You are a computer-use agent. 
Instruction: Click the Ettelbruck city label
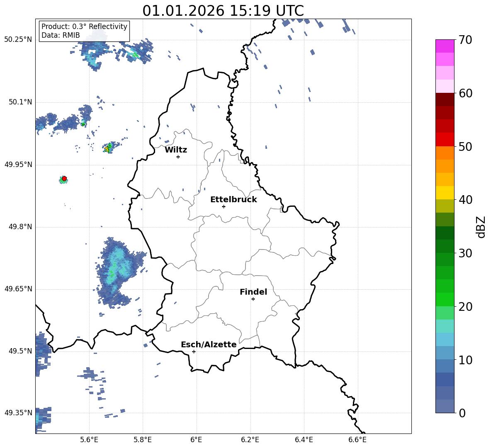(x=233, y=200)
